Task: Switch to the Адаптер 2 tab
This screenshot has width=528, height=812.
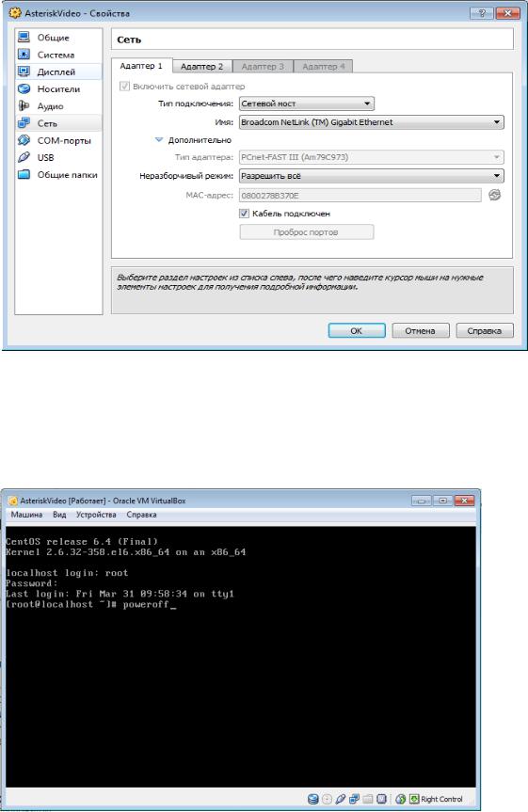Action: point(202,66)
